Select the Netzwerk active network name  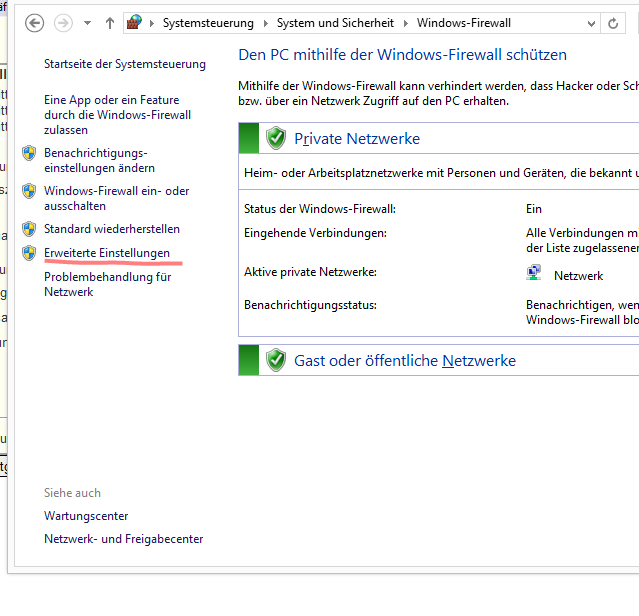[578, 276]
